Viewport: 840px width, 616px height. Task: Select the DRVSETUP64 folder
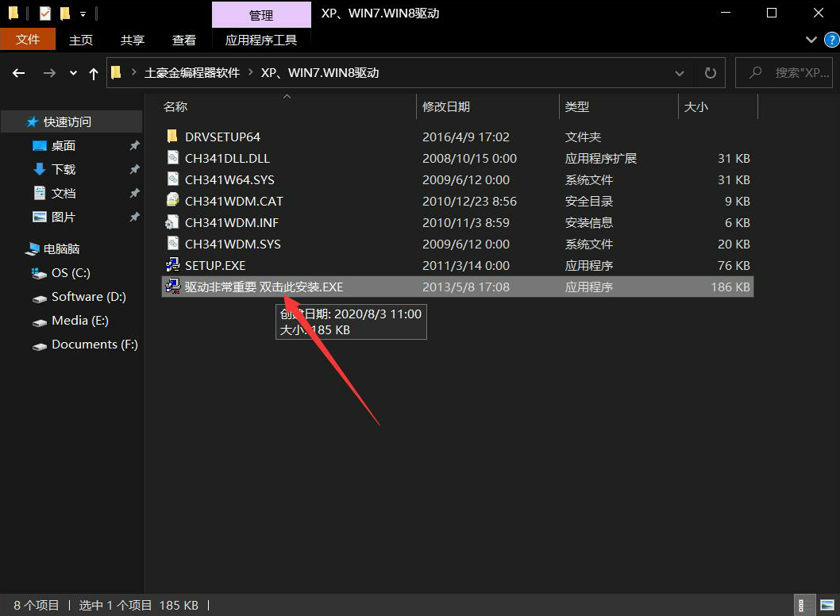[222, 137]
